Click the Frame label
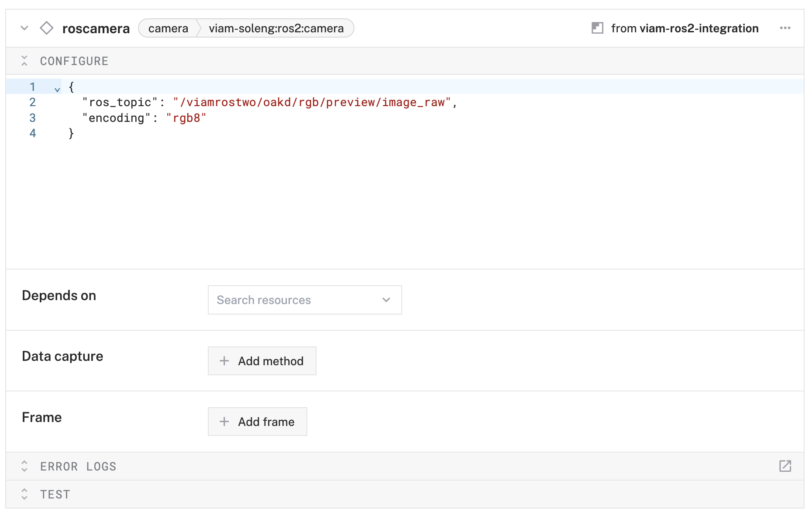This screenshot has height=519, width=812. click(x=42, y=418)
